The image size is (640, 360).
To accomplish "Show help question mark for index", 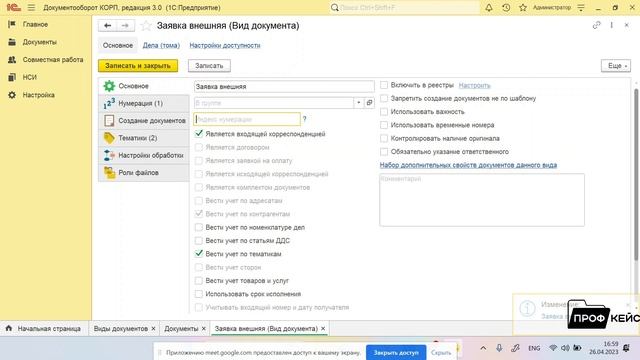I will pyautogui.click(x=304, y=119).
